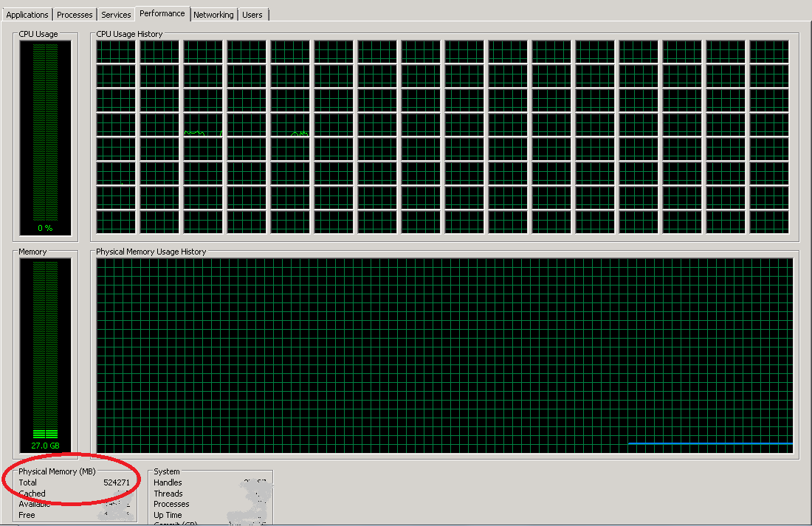This screenshot has width=812, height=526.
Task: Click the "Available" memory row label
Action: point(35,504)
